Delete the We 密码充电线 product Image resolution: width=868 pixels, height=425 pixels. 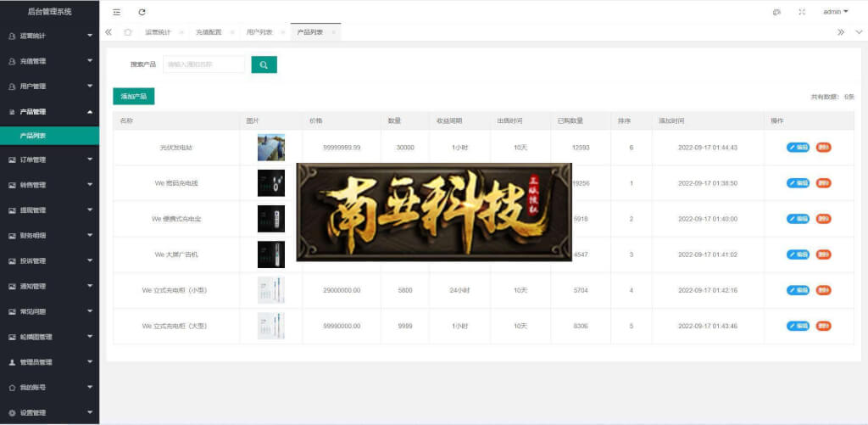click(x=824, y=183)
